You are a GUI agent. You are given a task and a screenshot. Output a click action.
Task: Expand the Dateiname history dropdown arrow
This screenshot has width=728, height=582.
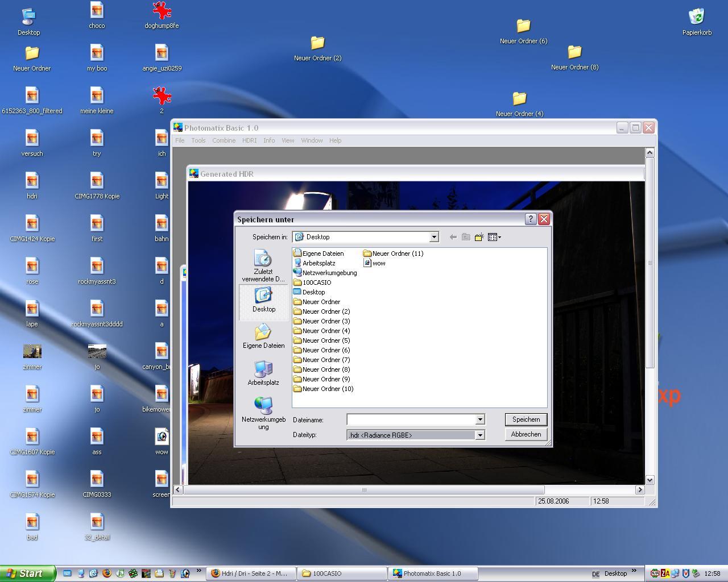coord(480,419)
